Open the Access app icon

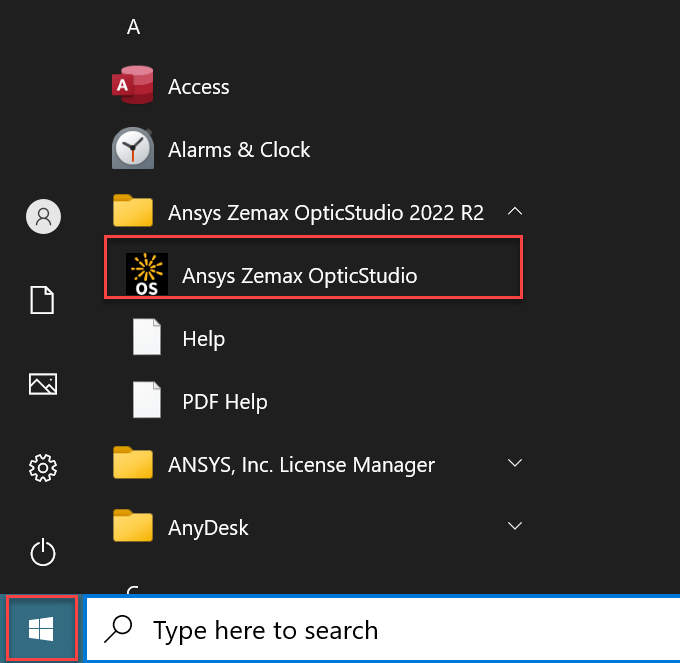tap(133, 85)
